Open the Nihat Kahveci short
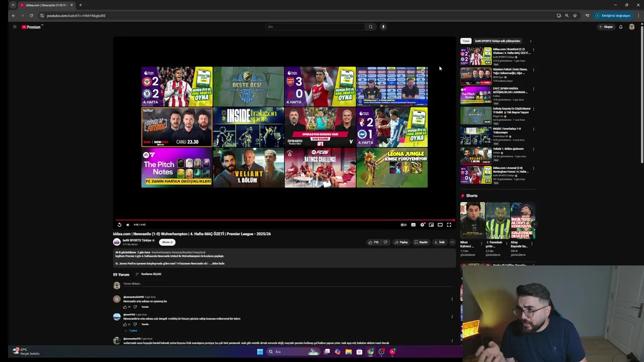Screen dimensions: 644x362 click(472, 220)
